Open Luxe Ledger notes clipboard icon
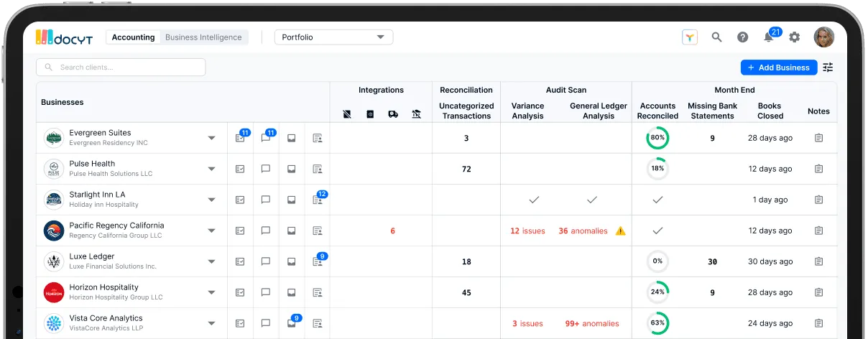This screenshot has width=868, height=339. point(818,261)
